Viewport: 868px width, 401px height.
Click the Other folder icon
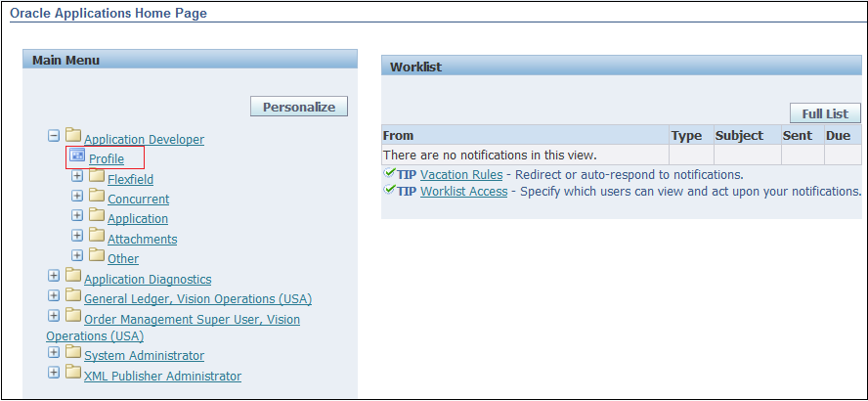97,254
